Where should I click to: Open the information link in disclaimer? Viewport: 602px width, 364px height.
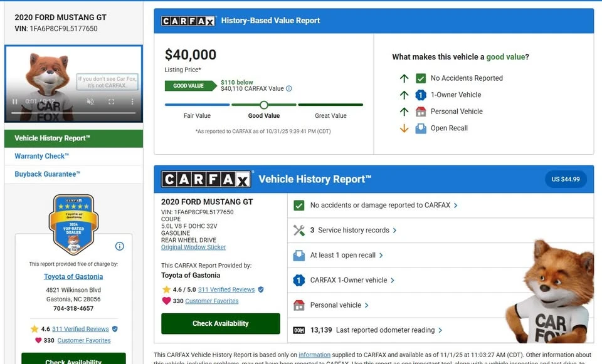pyautogui.click(x=314, y=355)
